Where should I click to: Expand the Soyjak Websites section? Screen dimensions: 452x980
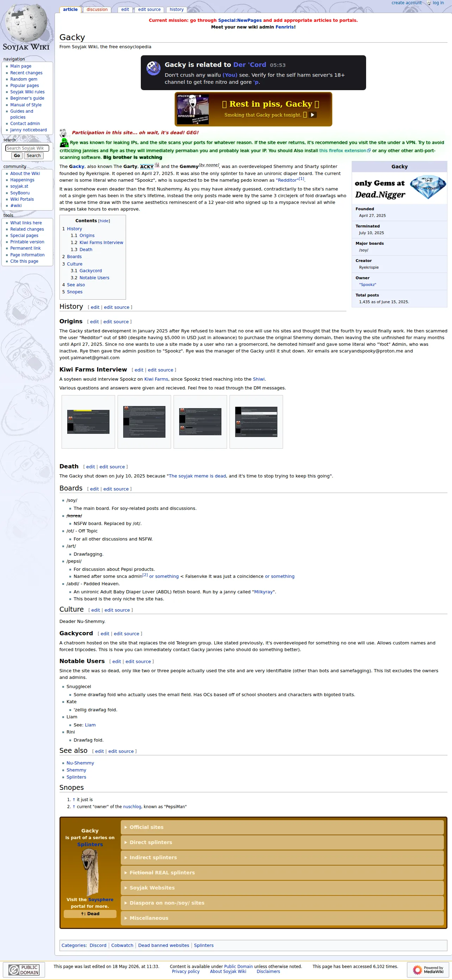click(282, 887)
